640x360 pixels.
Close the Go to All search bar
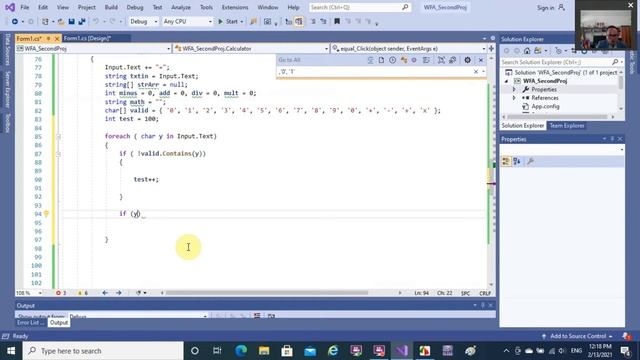481,60
